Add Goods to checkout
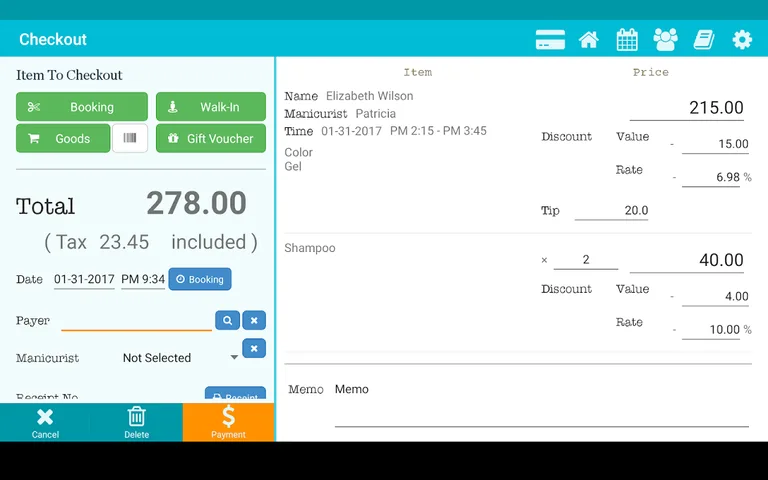 (63, 138)
